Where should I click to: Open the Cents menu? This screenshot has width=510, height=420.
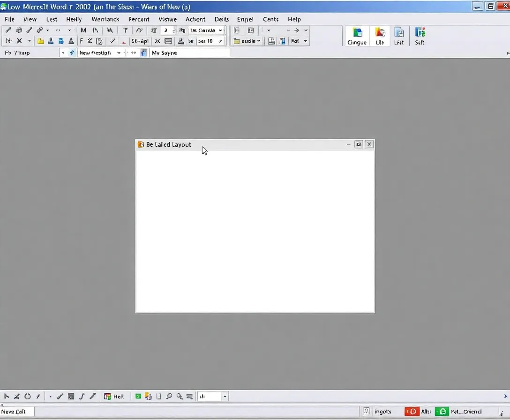pos(270,19)
